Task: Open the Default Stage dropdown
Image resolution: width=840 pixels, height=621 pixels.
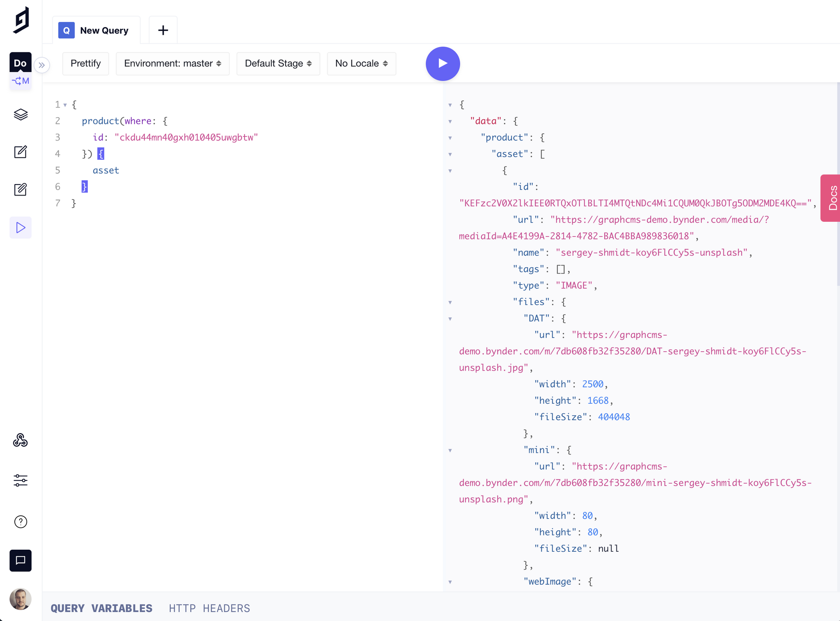Action: tap(278, 64)
